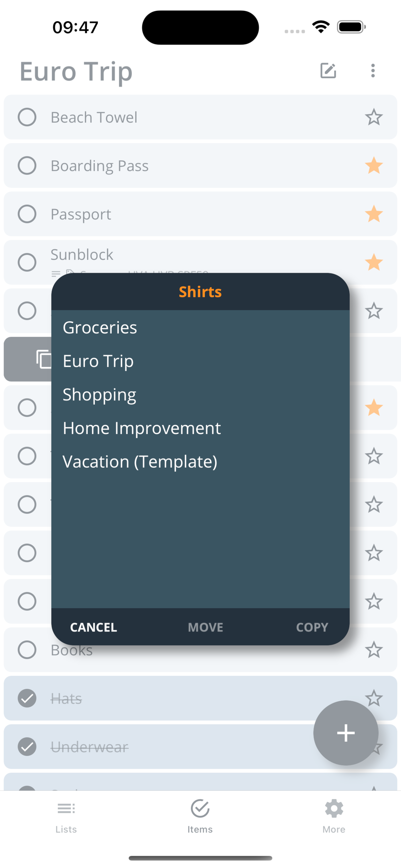Unstar the Passport item
This screenshot has height=868, width=401.
coord(374,214)
